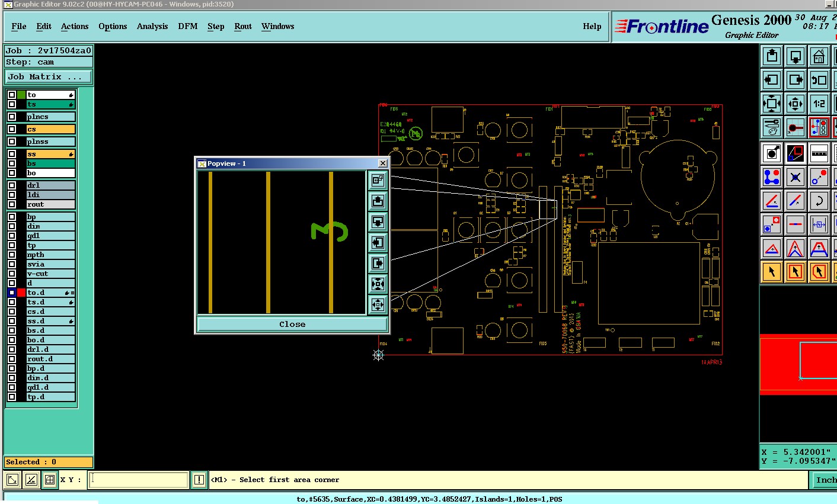Open the Edit menu
The image size is (837, 504).
pos(44,26)
